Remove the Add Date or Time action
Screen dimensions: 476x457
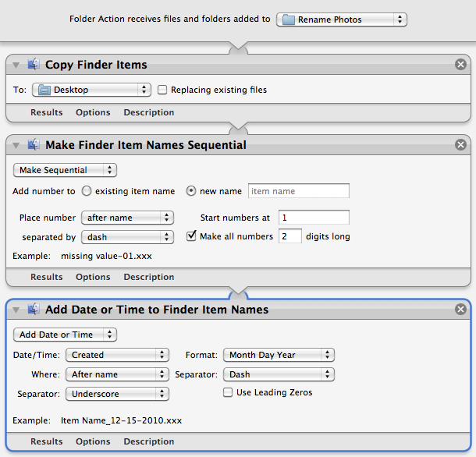tap(460, 310)
